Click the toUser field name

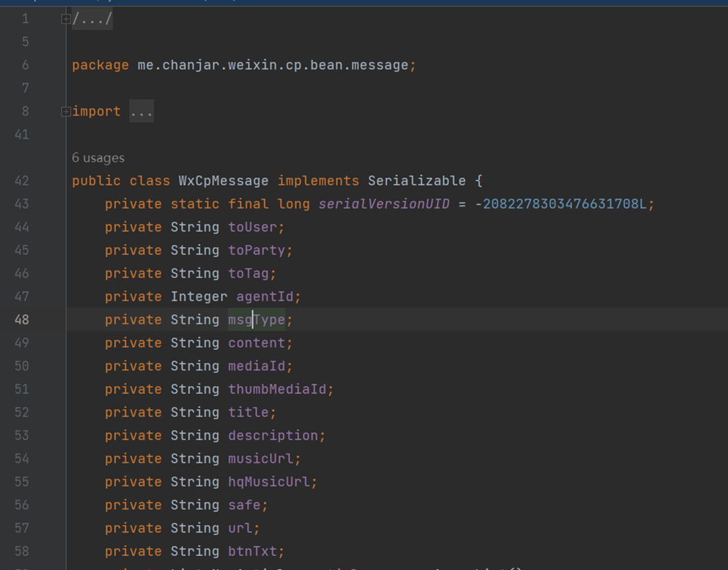(x=252, y=228)
